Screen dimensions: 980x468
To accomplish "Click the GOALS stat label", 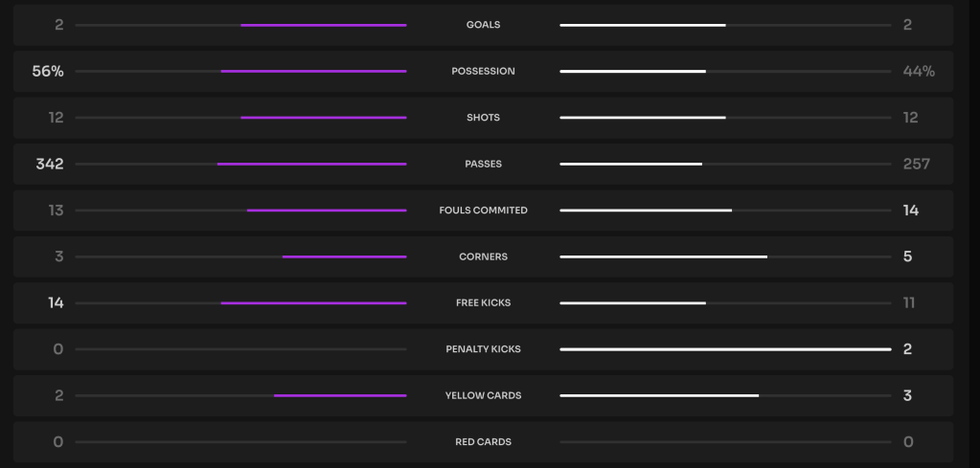I will tap(483, 25).
